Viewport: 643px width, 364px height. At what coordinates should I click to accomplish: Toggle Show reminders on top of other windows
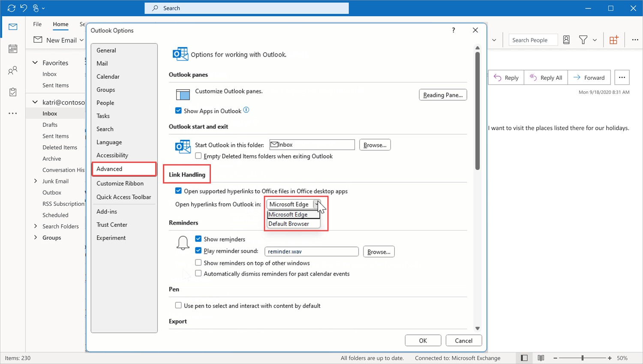(198, 263)
